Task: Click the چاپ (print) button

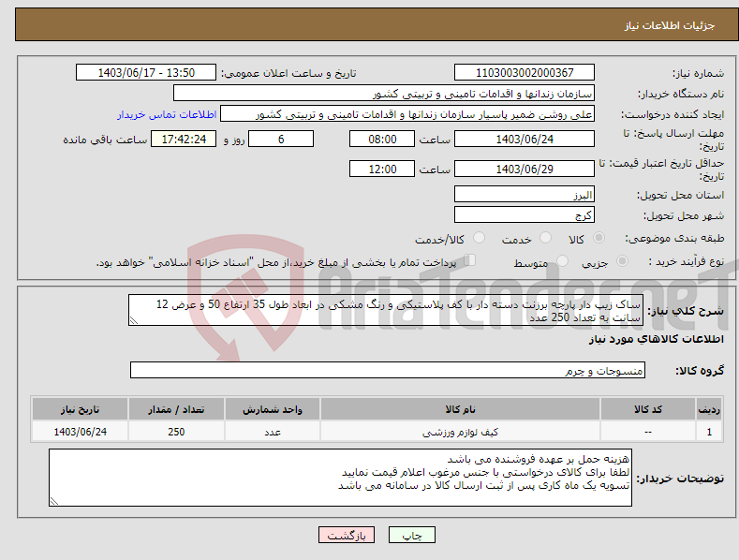Action: tap(411, 535)
